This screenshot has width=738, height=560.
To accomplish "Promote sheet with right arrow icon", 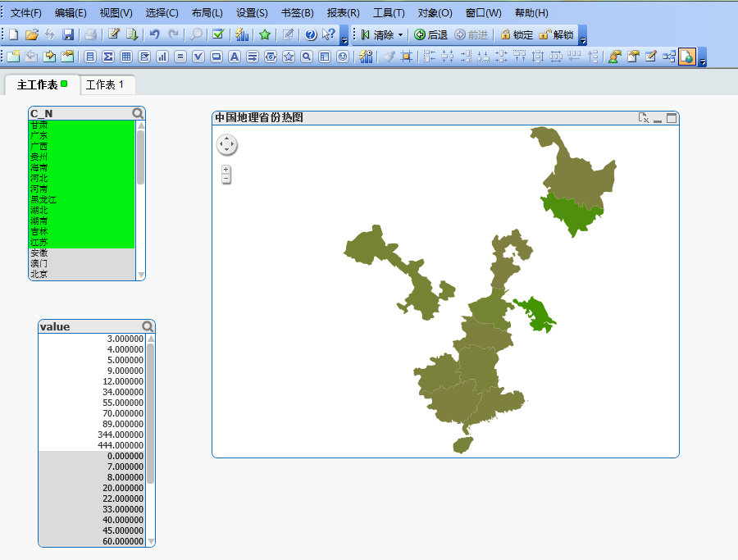I will pos(49,57).
